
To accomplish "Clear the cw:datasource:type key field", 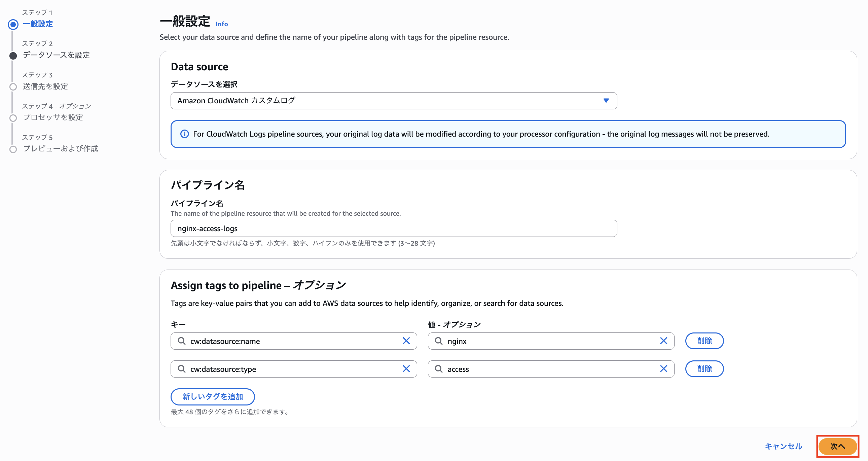I will (x=406, y=369).
